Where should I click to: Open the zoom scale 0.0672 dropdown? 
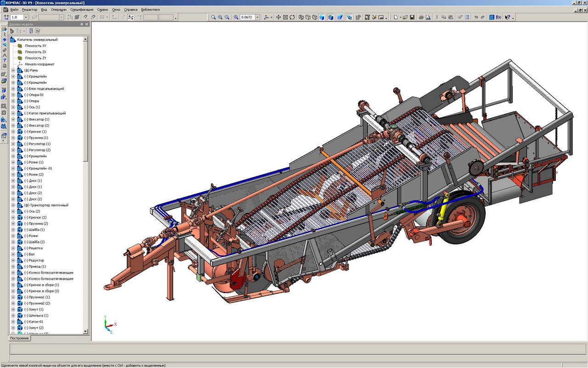(257, 17)
